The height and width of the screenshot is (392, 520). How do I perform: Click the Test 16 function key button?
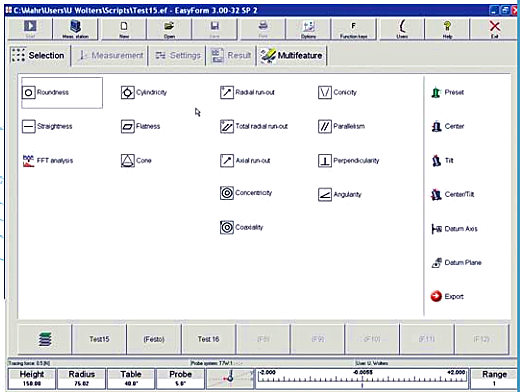pyautogui.click(x=208, y=339)
